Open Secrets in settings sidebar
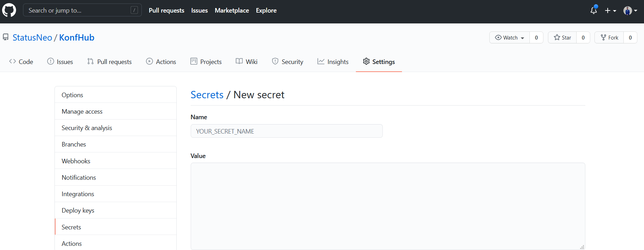The height and width of the screenshot is (250, 644). (116, 227)
